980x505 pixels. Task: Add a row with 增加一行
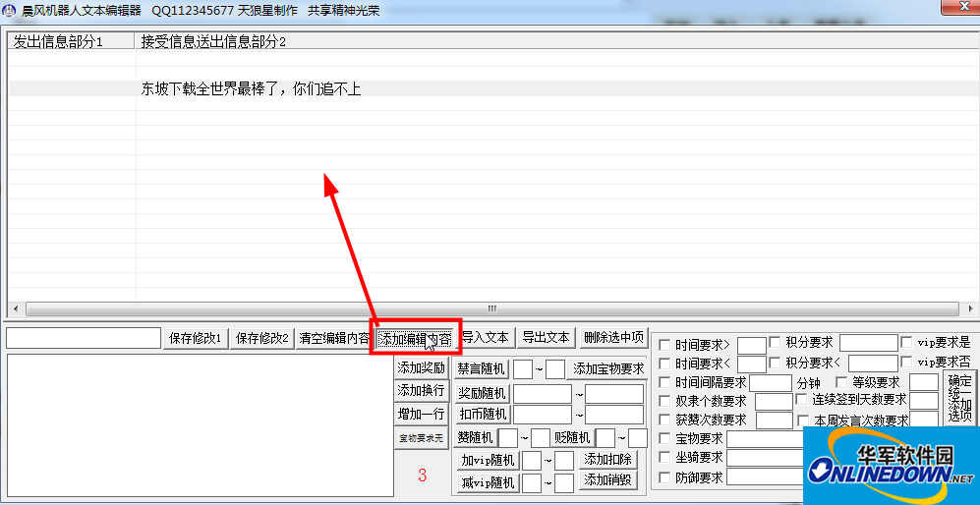click(x=422, y=414)
